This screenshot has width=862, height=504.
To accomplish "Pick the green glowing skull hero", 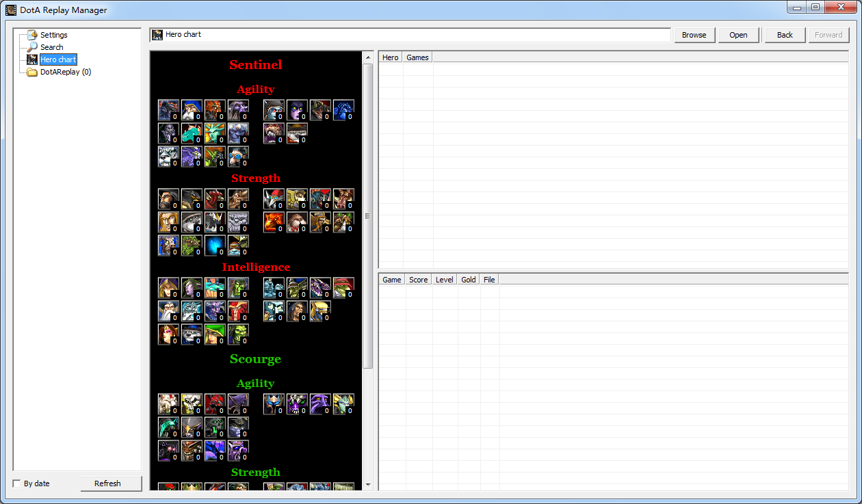I will (x=215, y=428).
